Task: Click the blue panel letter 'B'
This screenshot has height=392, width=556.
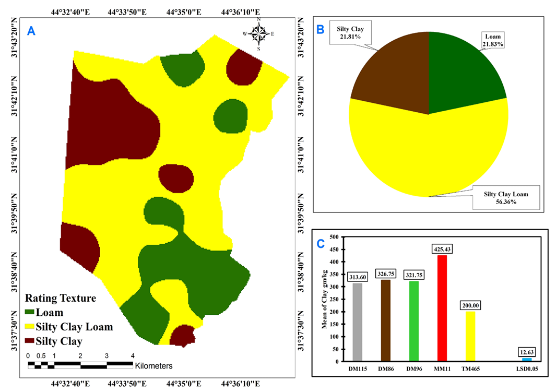Action: pos(320,29)
